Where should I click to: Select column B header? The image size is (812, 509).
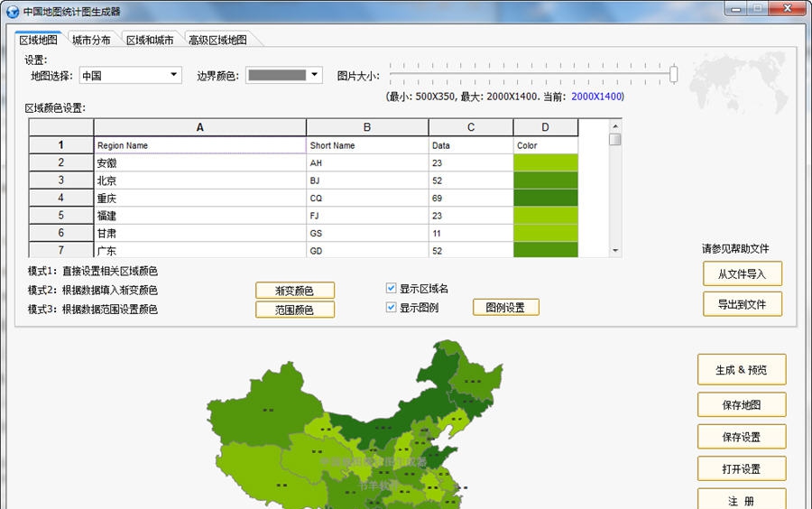click(x=367, y=127)
